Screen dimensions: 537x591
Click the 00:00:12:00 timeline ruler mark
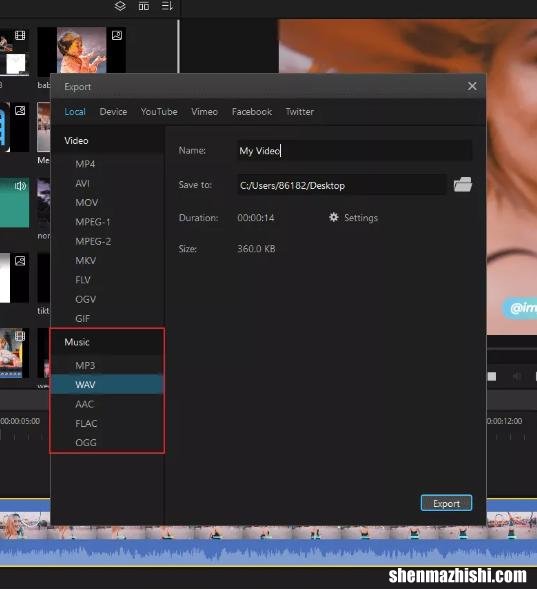[504, 421]
